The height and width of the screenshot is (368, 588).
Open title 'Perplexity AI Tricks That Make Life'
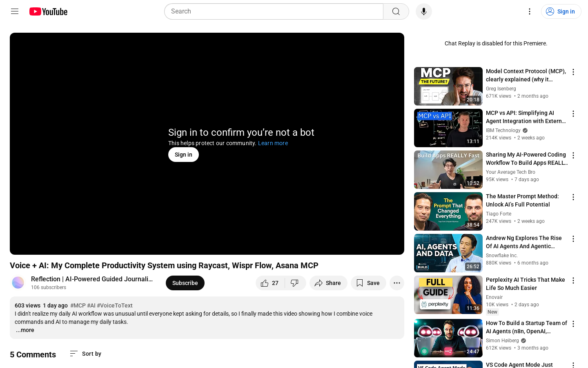click(526, 284)
